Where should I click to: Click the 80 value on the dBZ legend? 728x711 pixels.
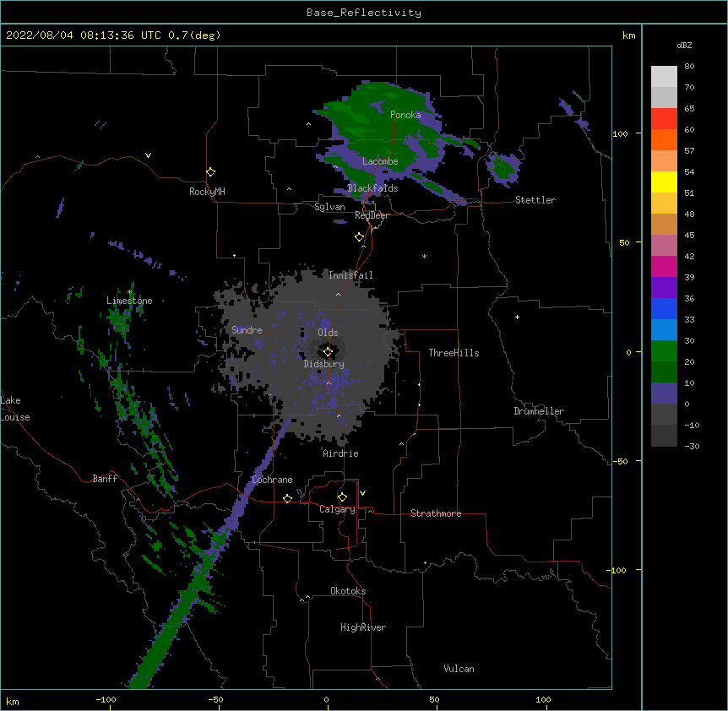click(x=689, y=67)
